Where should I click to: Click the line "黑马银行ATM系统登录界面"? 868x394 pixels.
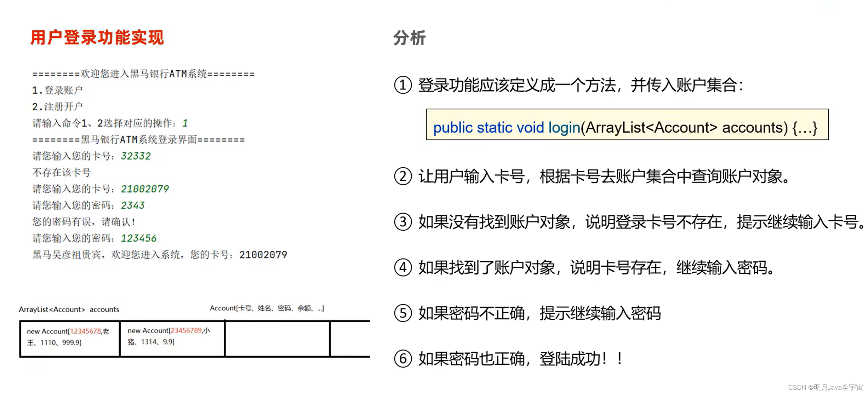138,140
